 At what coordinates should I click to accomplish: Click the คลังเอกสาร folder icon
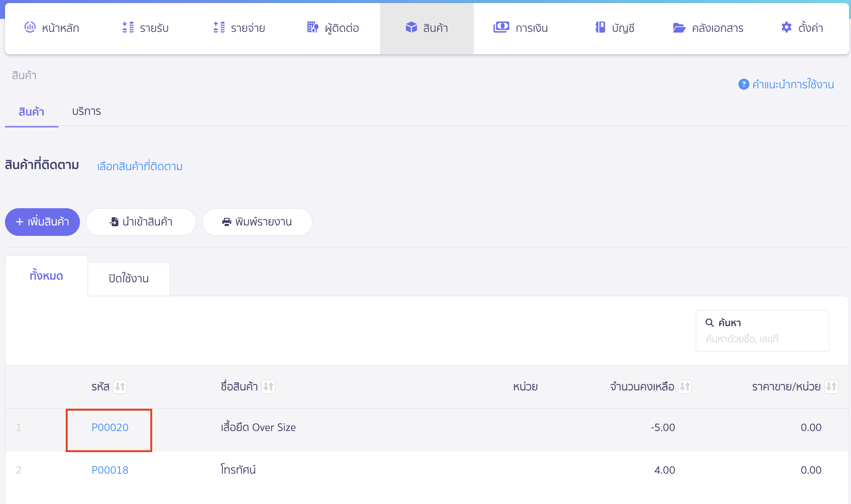pyautogui.click(x=679, y=28)
